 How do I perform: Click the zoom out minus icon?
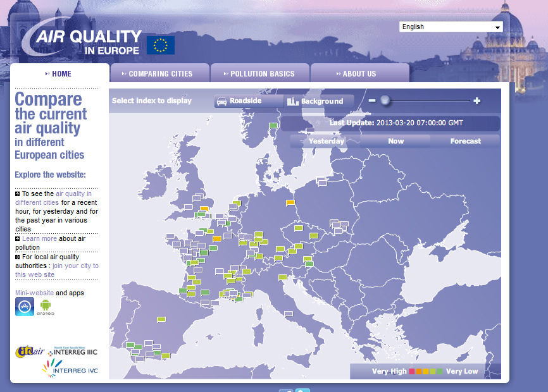(x=372, y=101)
